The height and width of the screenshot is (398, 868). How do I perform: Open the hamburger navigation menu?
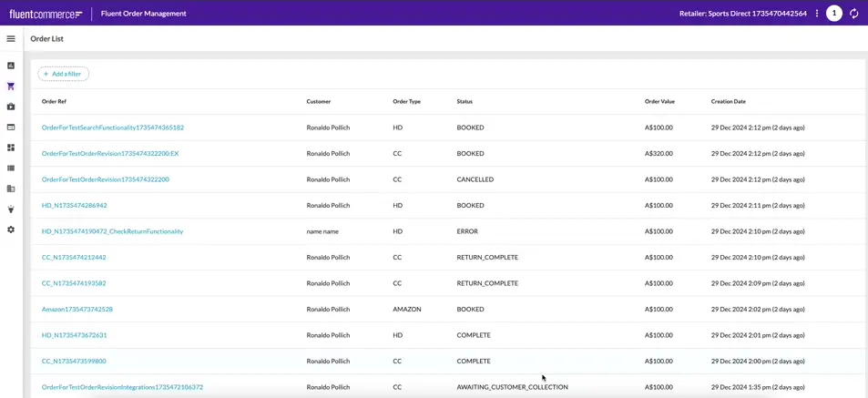click(x=11, y=39)
